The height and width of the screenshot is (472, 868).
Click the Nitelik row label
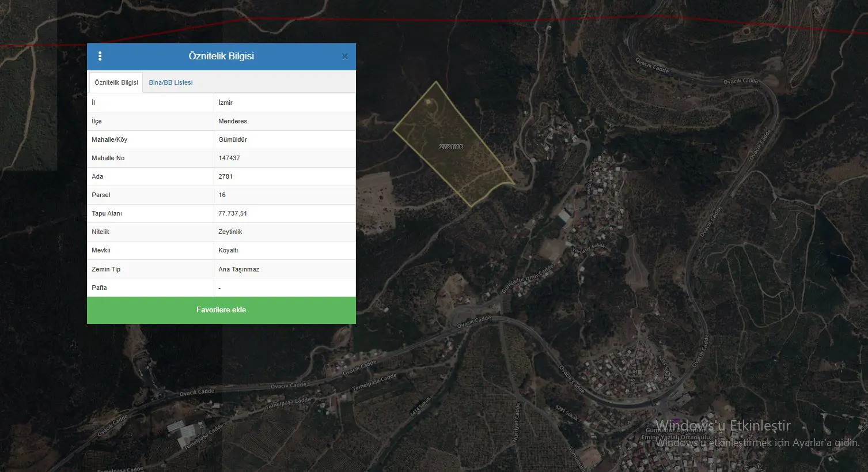100,232
